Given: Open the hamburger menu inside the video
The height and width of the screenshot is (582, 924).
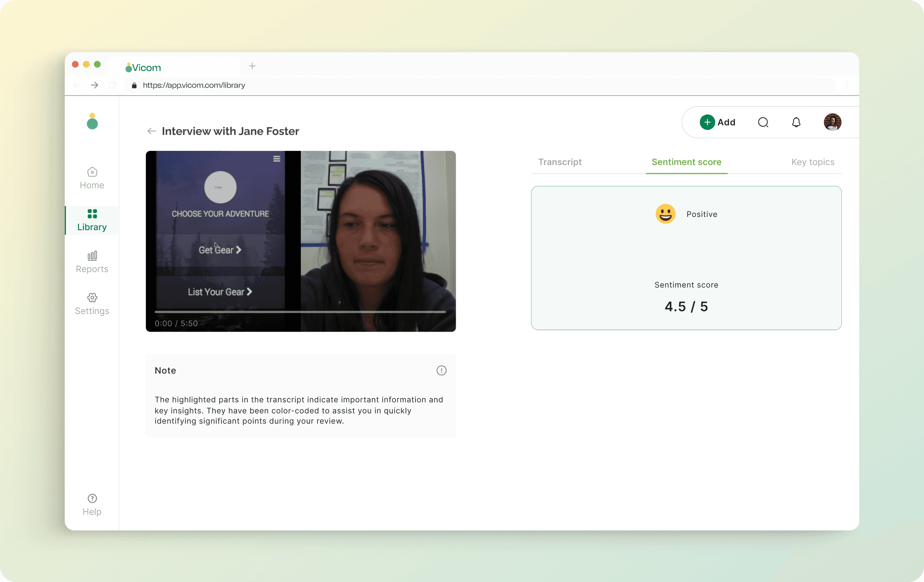Looking at the screenshot, I should [x=277, y=158].
